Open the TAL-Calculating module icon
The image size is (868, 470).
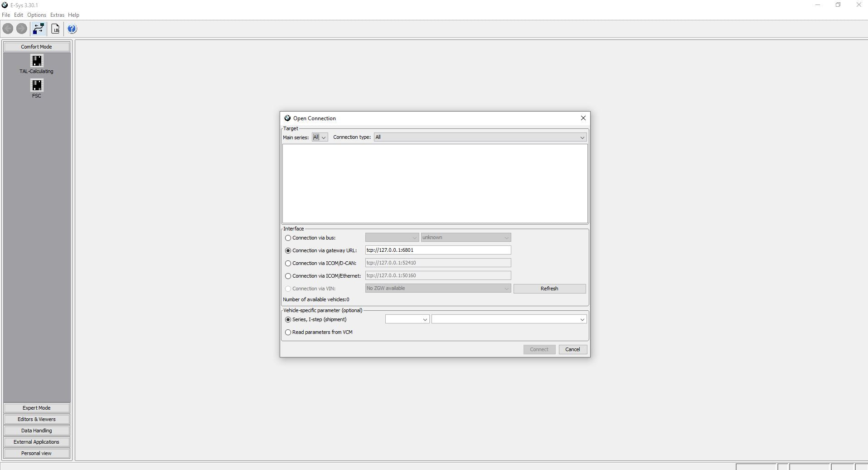[36, 64]
